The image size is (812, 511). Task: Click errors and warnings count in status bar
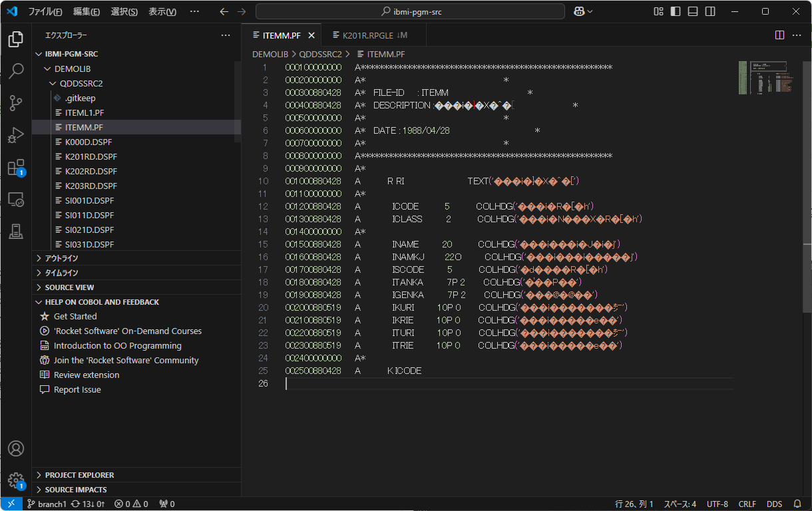pos(131,504)
